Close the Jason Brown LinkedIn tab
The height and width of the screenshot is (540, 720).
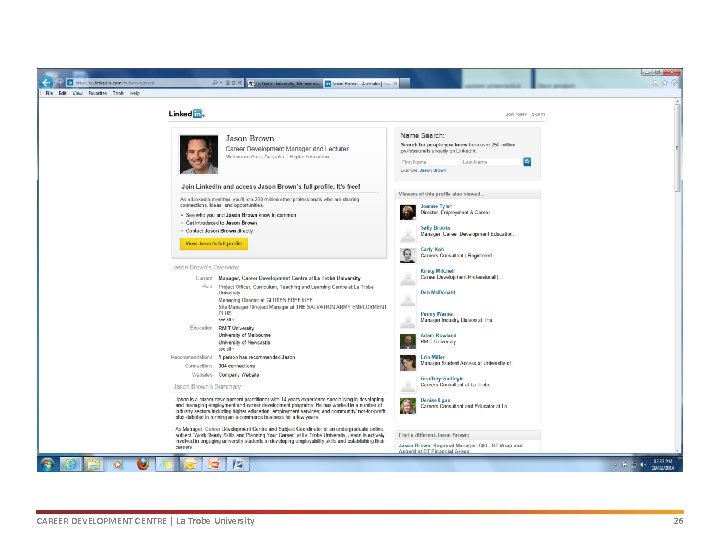tap(395, 84)
